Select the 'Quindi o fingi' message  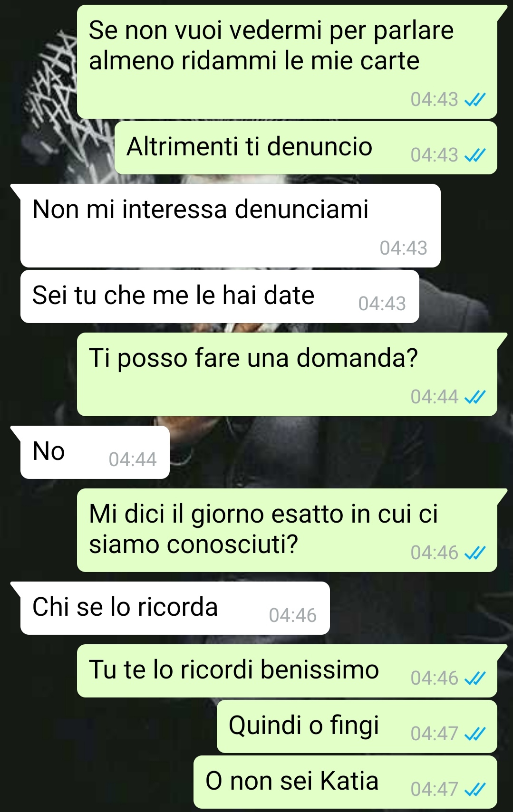point(357,726)
